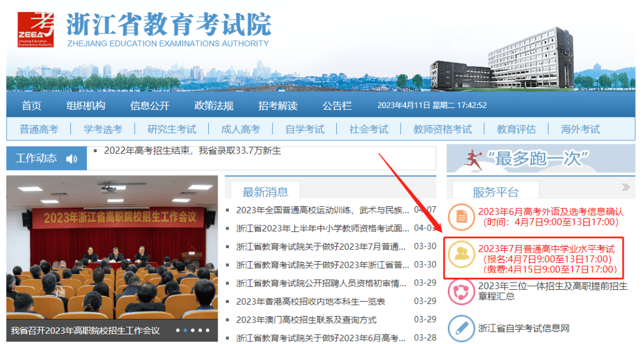Select the fourth slideshow dot
This screenshot has width=644, height=344.
(200, 330)
